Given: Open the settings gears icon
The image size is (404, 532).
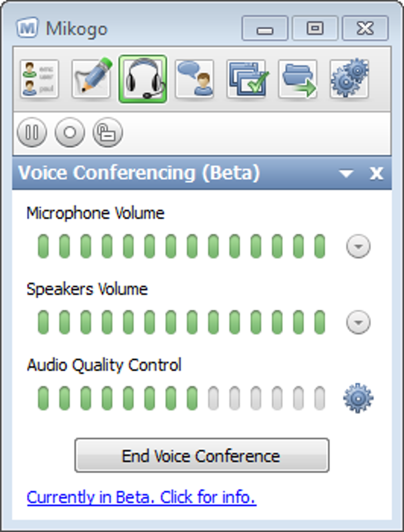Looking at the screenshot, I should [x=349, y=79].
